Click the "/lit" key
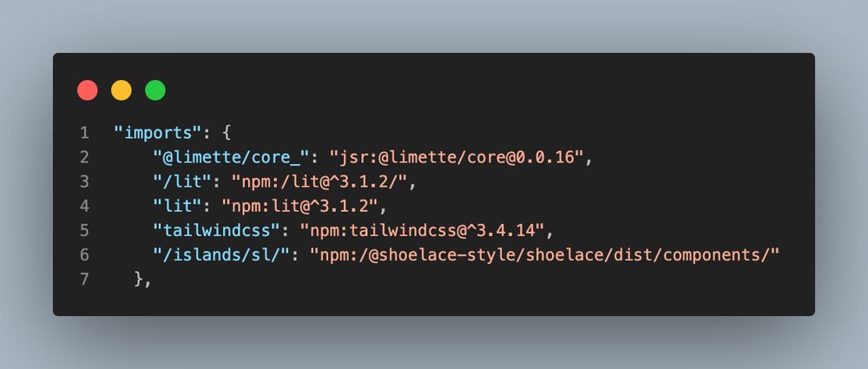 (177, 181)
